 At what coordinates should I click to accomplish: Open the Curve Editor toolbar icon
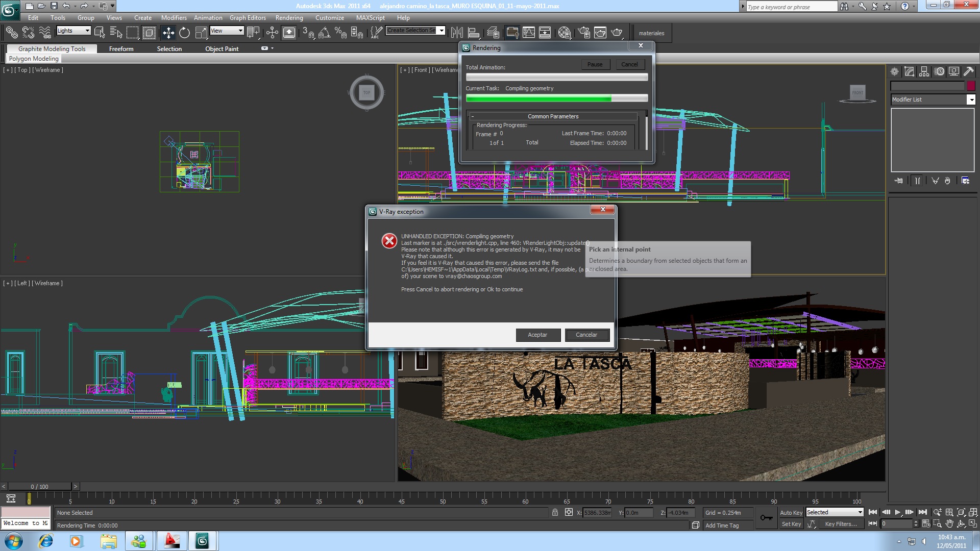click(x=528, y=33)
